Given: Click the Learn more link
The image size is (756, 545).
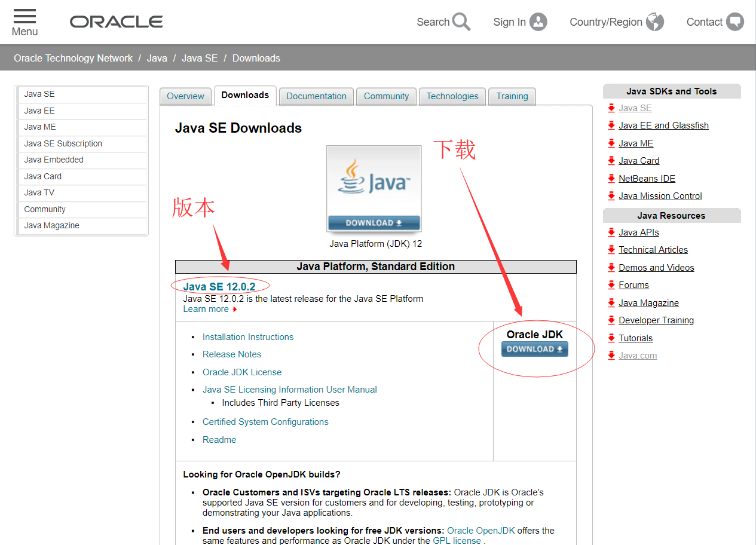Looking at the screenshot, I should tap(206, 309).
